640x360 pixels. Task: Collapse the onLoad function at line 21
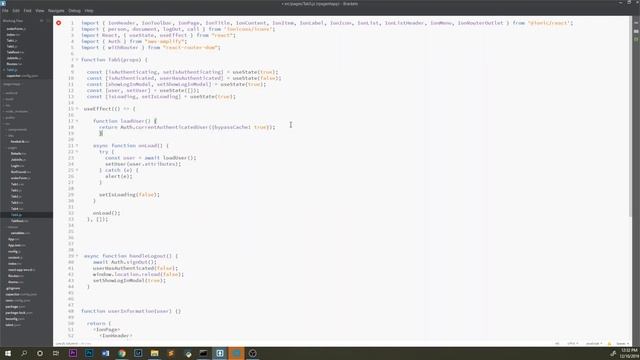pyautogui.click(x=77, y=145)
